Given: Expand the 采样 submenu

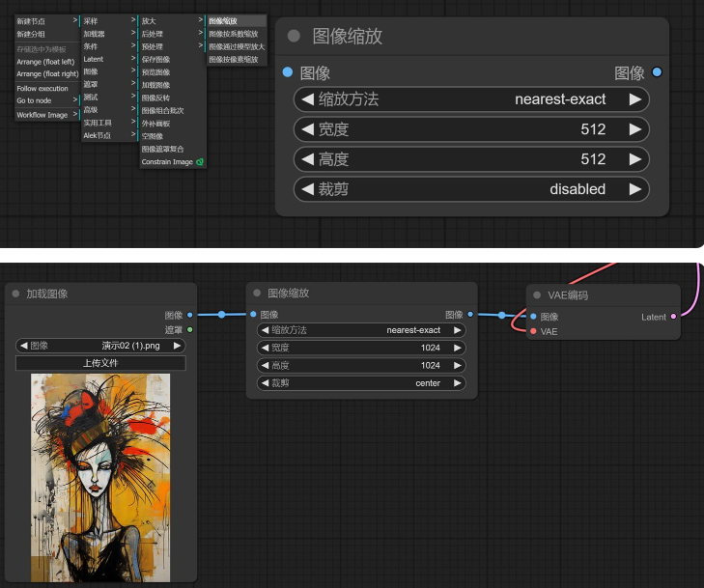Looking at the screenshot, I should point(109,20).
